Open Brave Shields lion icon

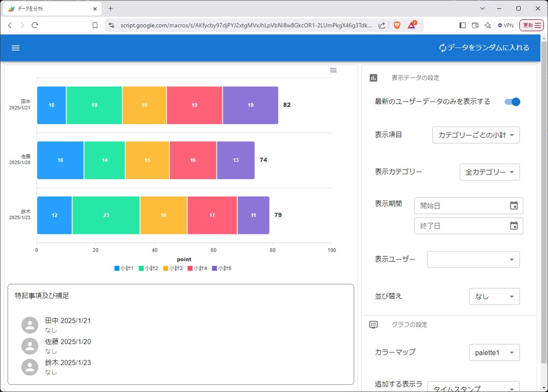point(397,26)
